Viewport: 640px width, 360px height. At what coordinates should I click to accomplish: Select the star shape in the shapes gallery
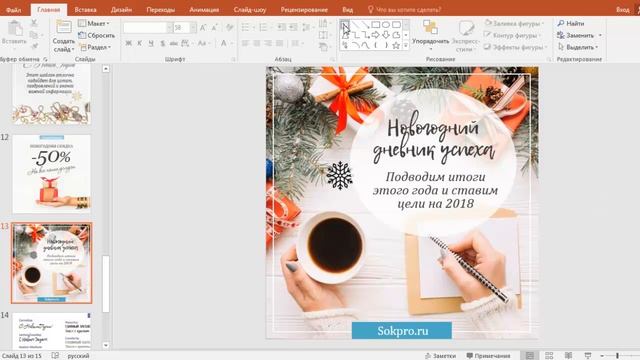coord(396,45)
